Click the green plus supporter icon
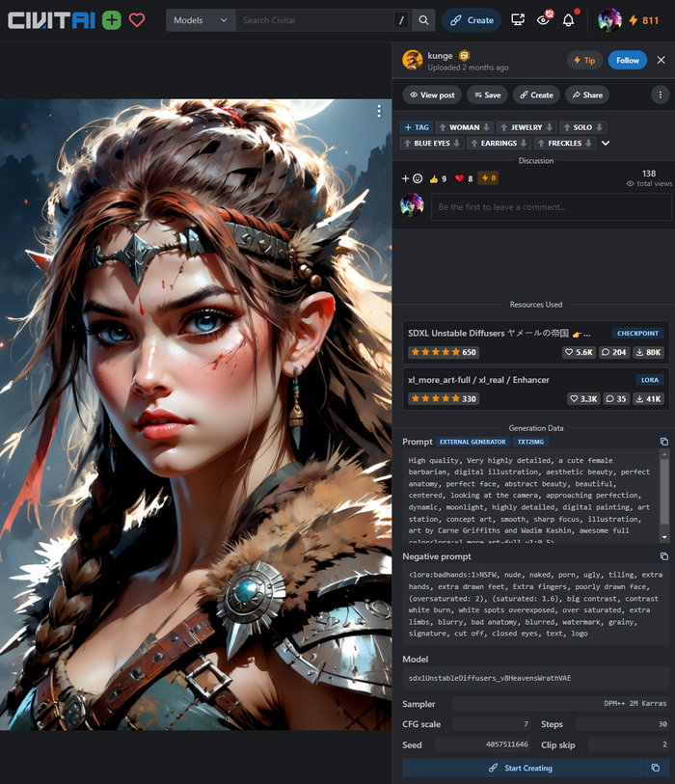 point(112,20)
